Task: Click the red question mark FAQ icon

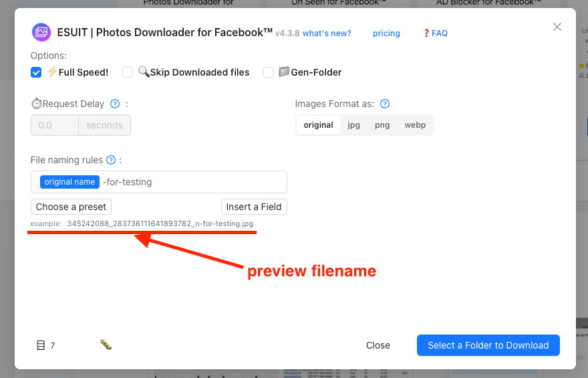Action: click(x=426, y=33)
